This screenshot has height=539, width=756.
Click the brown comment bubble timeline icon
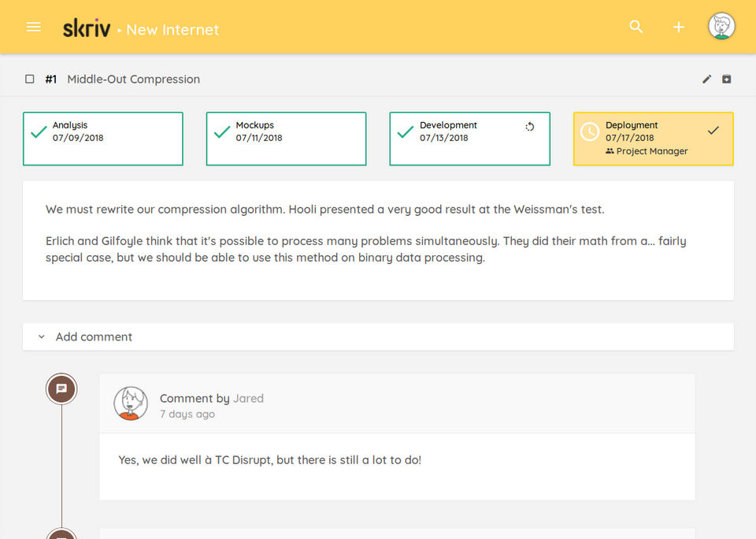coord(61,389)
